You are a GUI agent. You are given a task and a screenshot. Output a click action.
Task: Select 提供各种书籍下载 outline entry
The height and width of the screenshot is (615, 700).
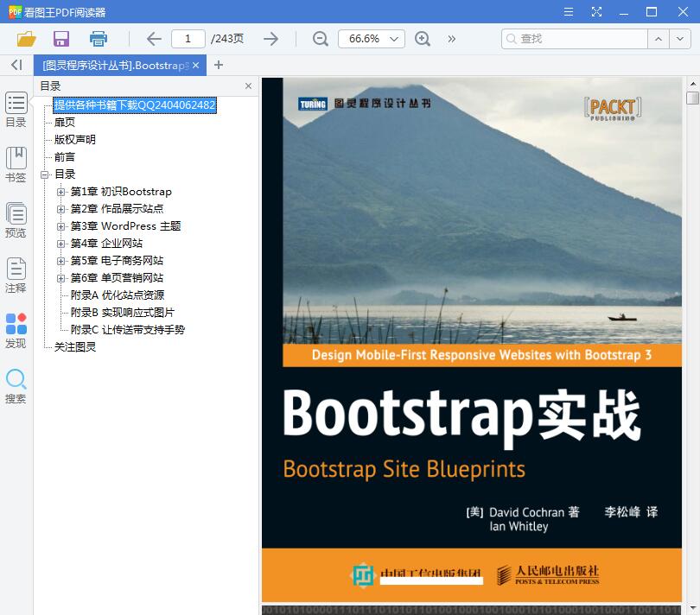coord(134,105)
